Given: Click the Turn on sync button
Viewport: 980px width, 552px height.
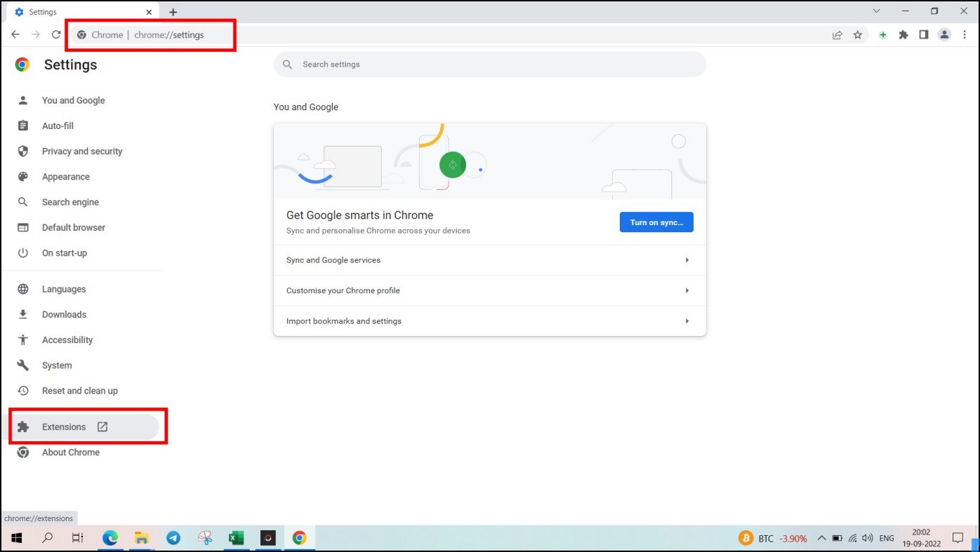Looking at the screenshot, I should tap(656, 222).
